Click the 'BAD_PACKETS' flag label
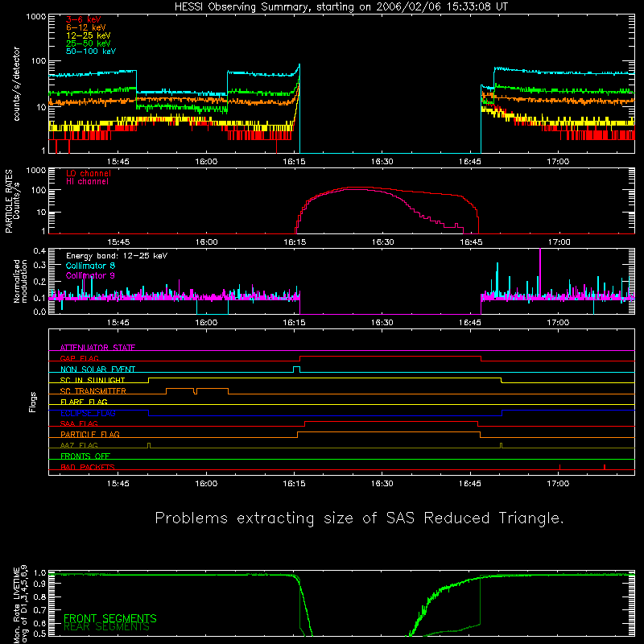The image size is (644, 644). [88, 467]
